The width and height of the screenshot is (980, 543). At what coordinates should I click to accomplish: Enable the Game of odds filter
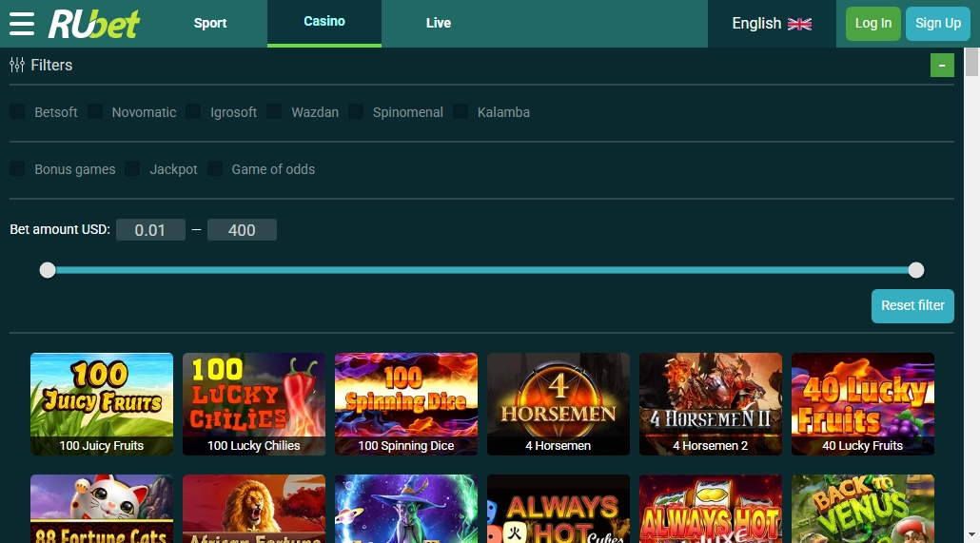pos(215,168)
